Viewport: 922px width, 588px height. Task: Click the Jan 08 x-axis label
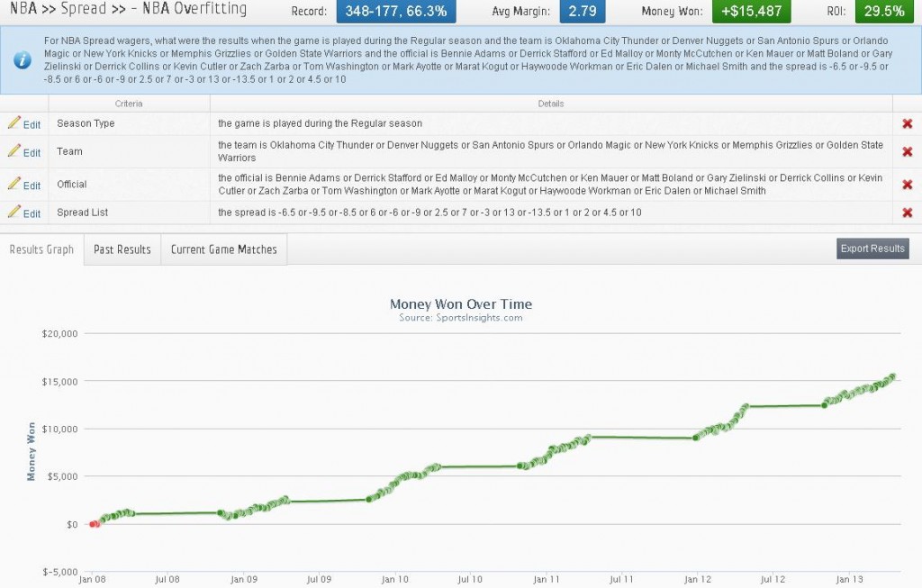(94, 579)
